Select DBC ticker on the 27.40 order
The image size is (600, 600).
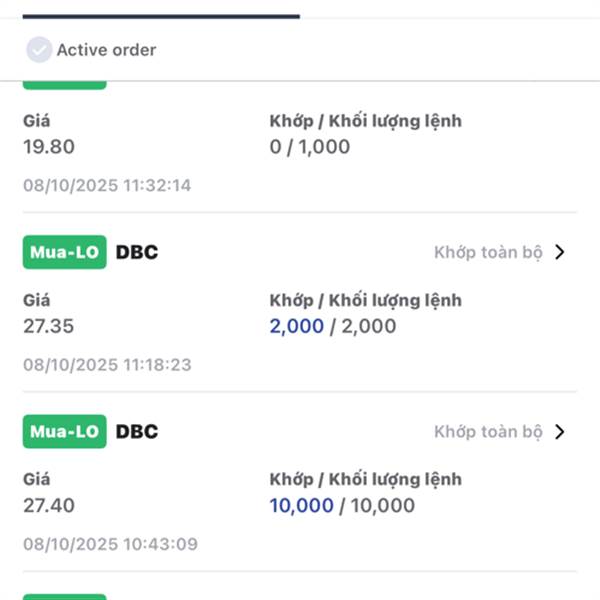coord(137,432)
